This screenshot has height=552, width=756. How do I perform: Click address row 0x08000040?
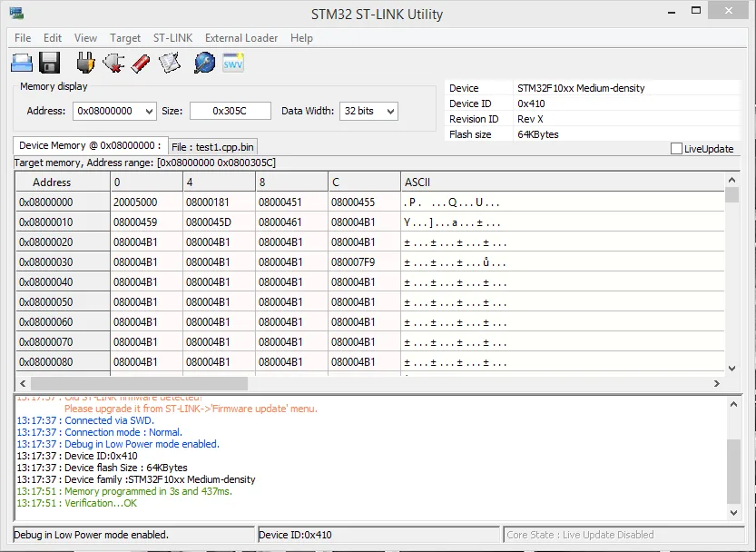tap(63, 282)
